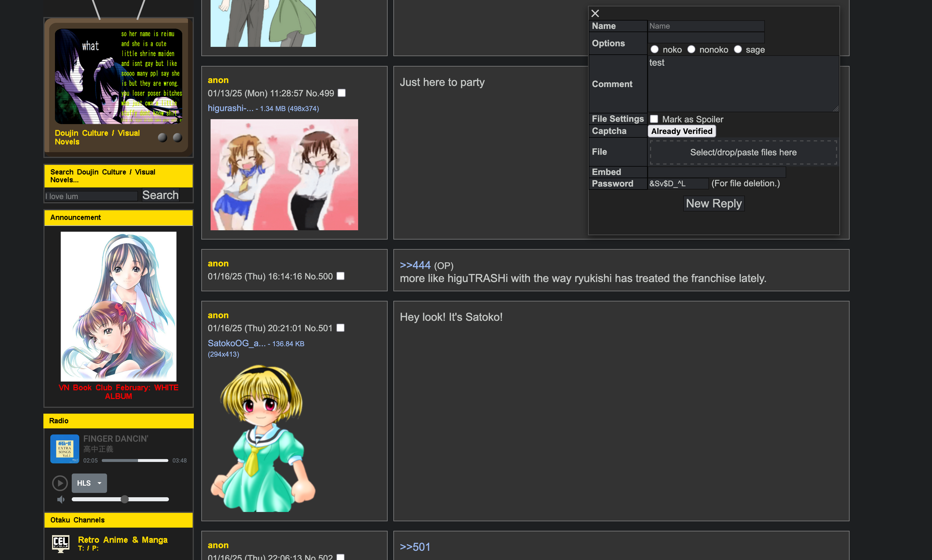Open the TV banner image
Screen dimensions: 932x560
pyautogui.click(x=118, y=77)
